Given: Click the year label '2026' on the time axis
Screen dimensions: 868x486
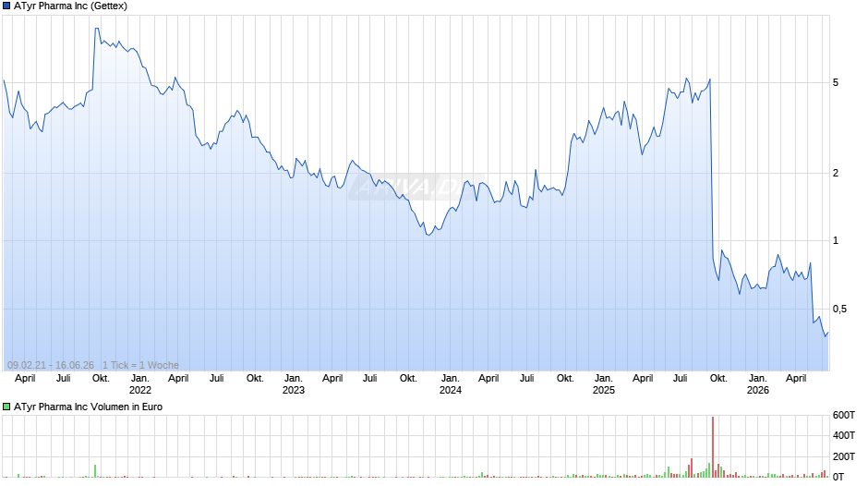Looking at the screenshot, I should tap(758, 390).
